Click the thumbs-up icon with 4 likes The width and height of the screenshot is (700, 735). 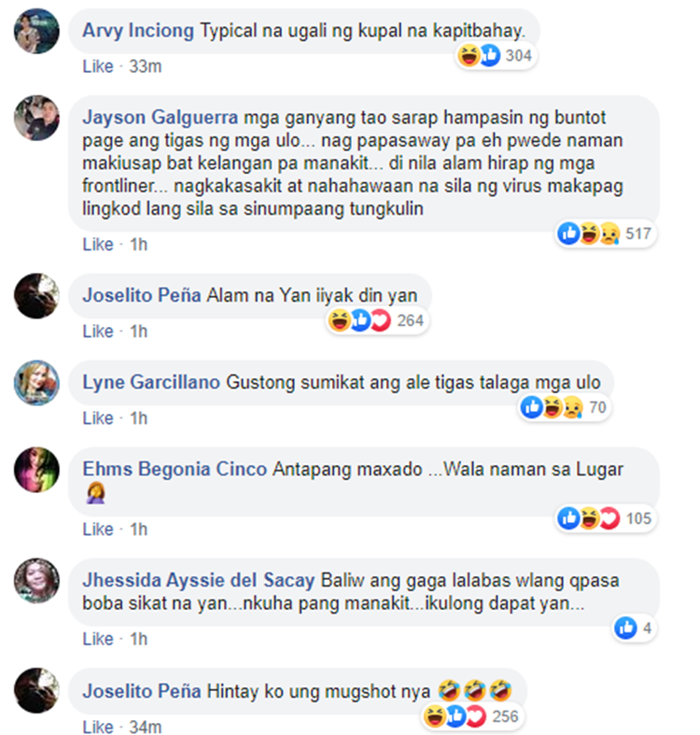[x=625, y=629]
